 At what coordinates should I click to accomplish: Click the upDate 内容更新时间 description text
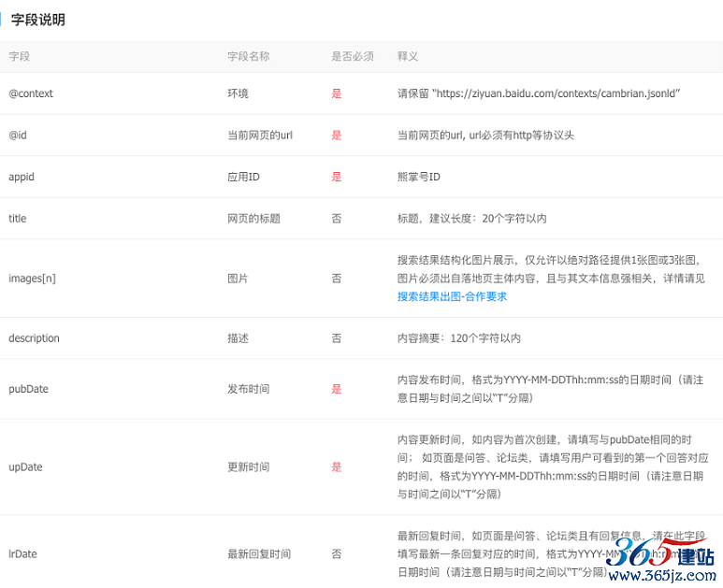[x=553, y=466]
